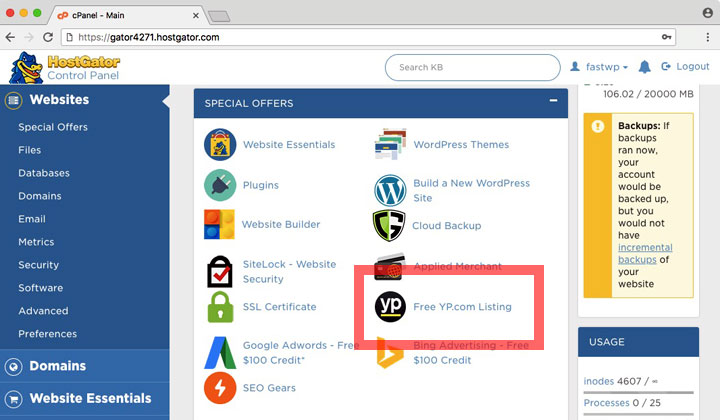The height and width of the screenshot is (420, 720).
Task: Open notifications bell icon
Action: pos(645,67)
